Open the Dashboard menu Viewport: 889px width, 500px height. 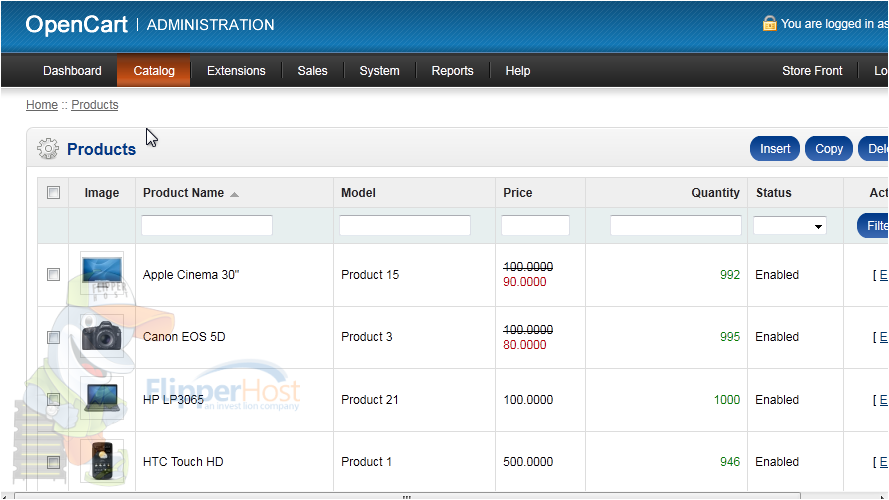click(72, 71)
